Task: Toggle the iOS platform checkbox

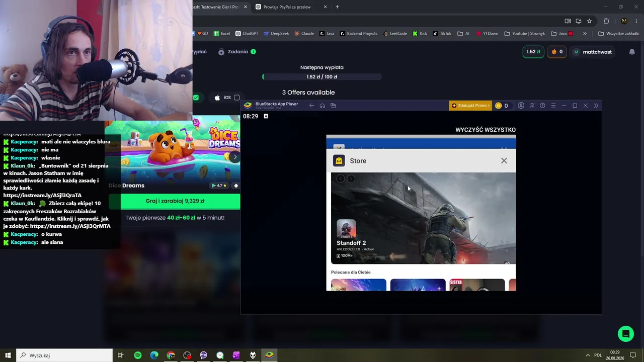Action: [236, 98]
